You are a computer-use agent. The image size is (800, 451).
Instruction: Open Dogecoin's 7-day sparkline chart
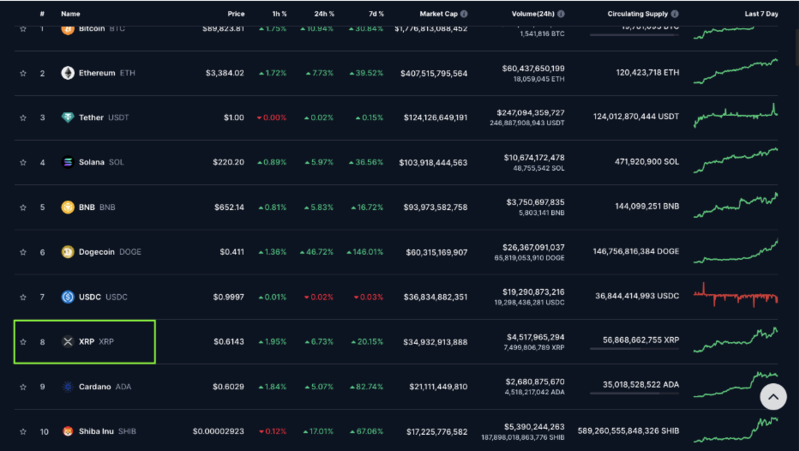click(735, 250)
